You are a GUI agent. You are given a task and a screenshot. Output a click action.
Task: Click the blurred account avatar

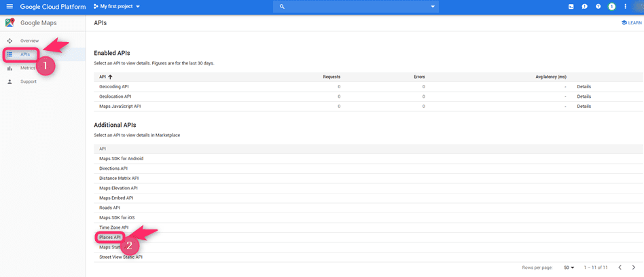coord(638,7)
